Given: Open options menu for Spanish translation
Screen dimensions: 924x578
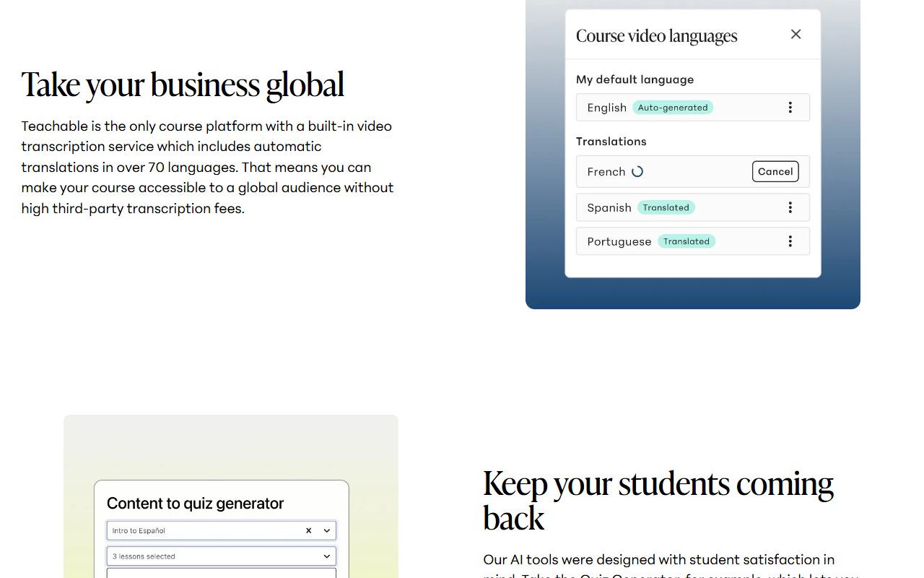Looking at the screenshot, I should 790,207.
